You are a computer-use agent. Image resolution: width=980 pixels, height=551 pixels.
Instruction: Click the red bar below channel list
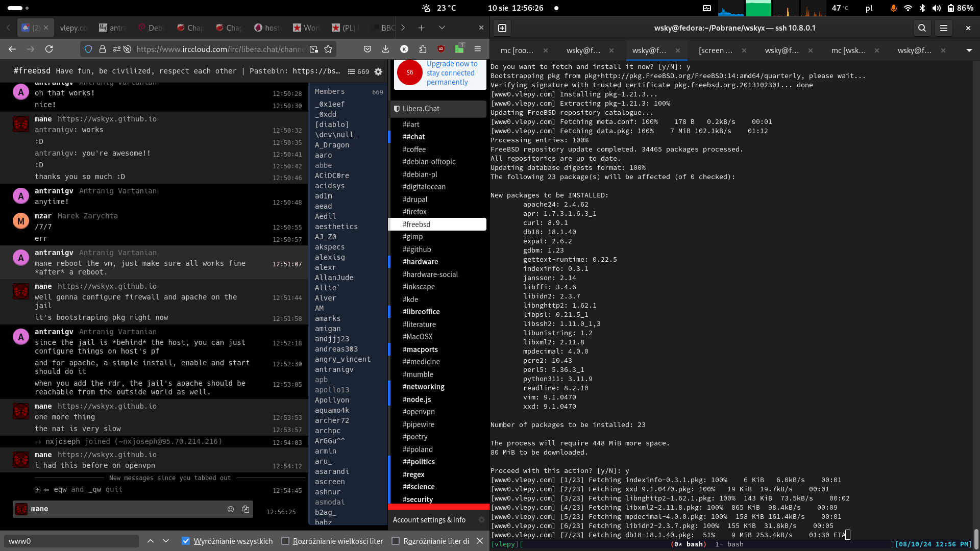(x=438, y=507)
